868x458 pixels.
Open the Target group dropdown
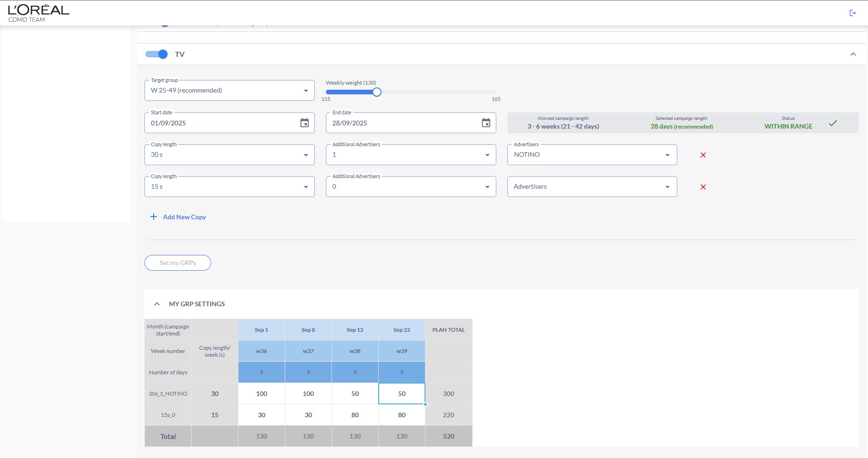pyautogui.click(x=229, y=91)
